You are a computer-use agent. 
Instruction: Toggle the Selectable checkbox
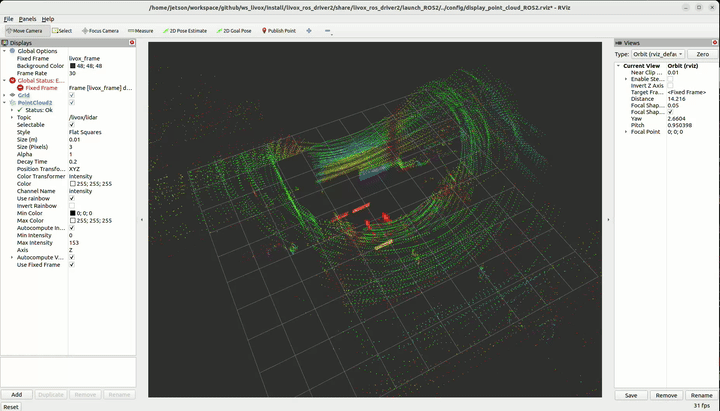pos(72,124)
